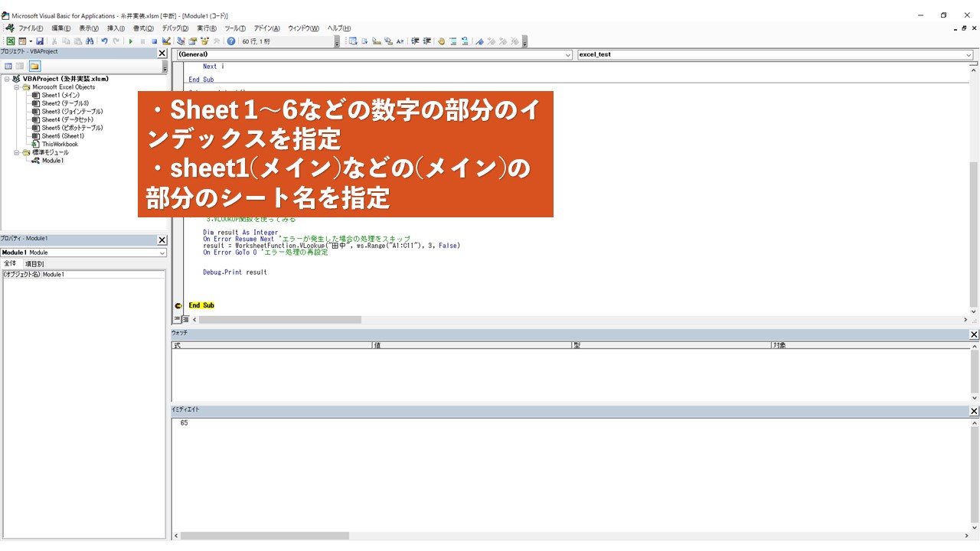Screen dimensions: 980x551
Task: Click the Indent toolbar icon
Action: pos(415,41)
